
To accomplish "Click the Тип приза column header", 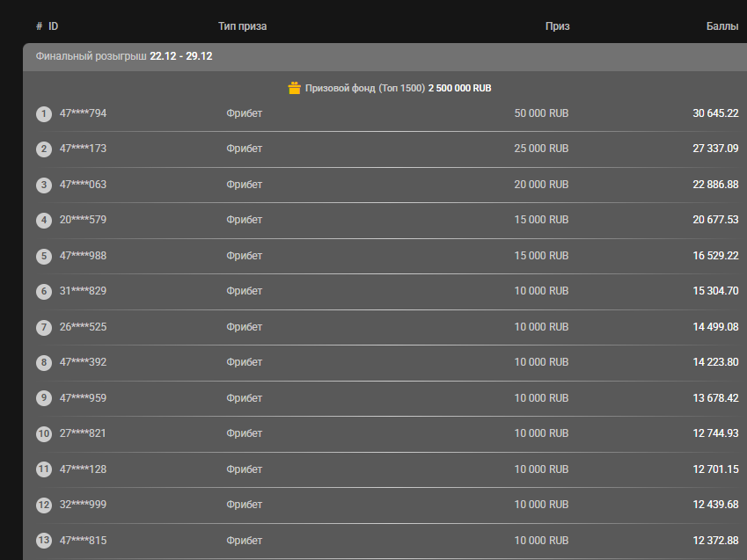I will [242, 26].
